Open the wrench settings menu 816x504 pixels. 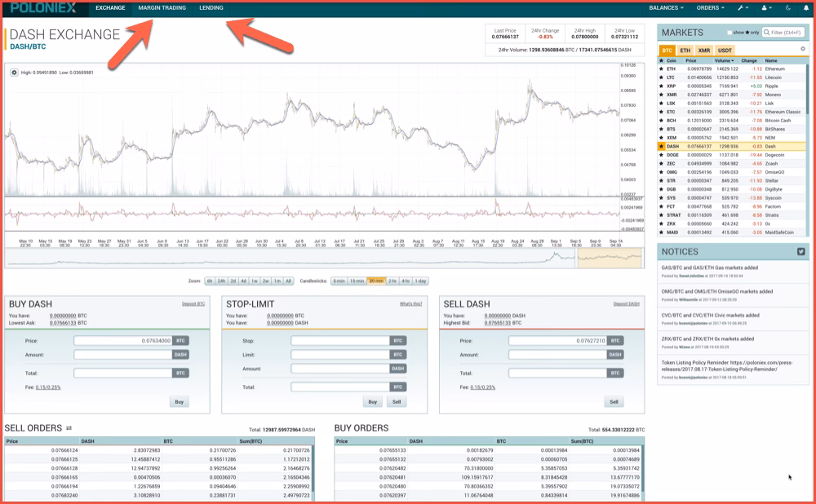coord(741,8)
